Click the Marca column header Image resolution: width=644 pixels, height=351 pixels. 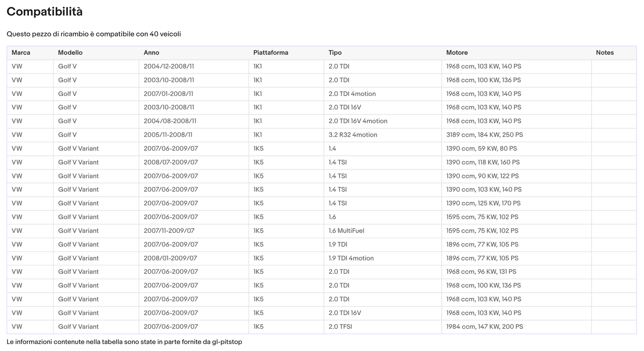21,53
